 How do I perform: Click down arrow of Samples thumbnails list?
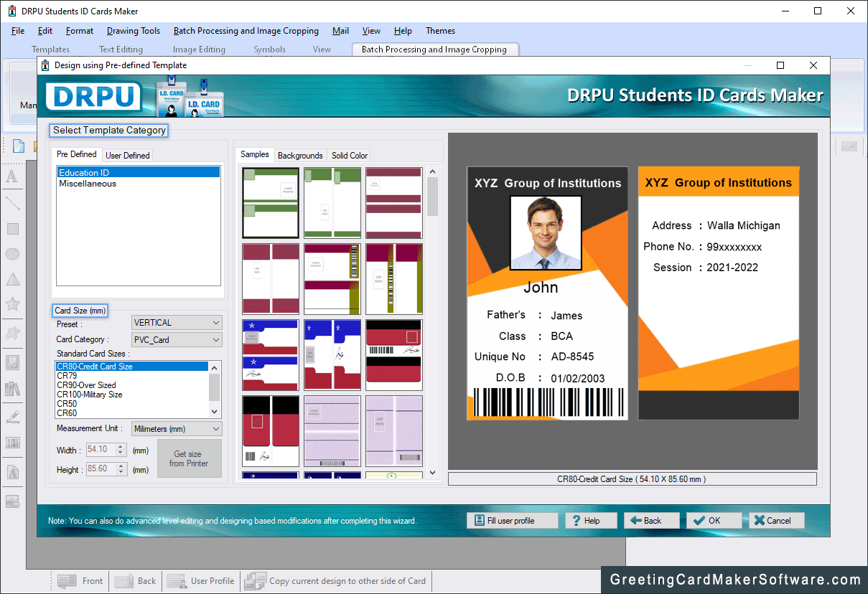432,472
